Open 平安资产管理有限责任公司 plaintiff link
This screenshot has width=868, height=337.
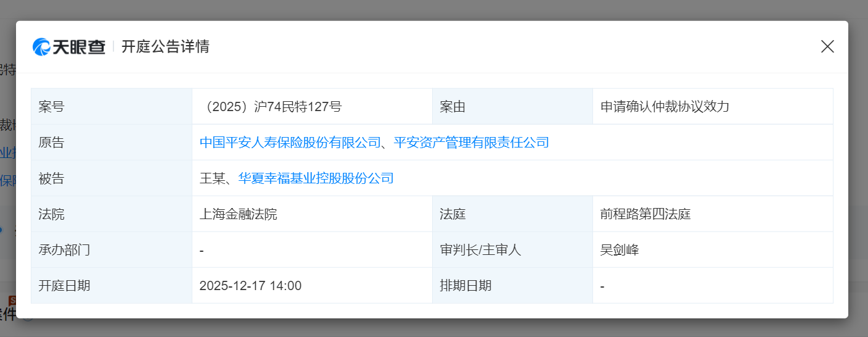click(472, 143)
